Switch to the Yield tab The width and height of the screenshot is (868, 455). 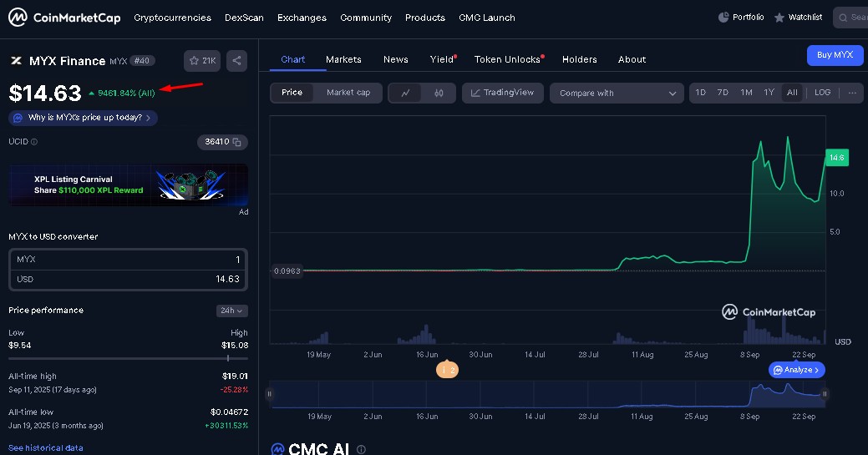click(x=442, y=60)
